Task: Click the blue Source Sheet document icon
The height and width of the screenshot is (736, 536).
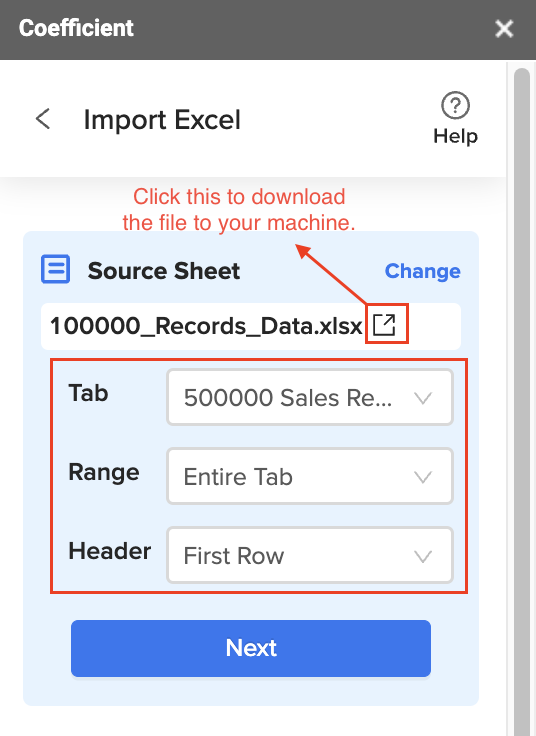Action: click(x=55, y=269)
